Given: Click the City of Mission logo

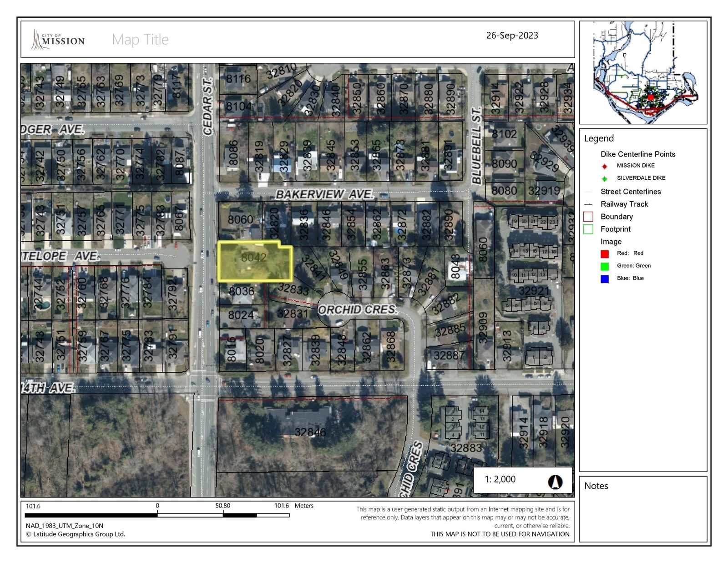Looking at the screenshot, I should [x=58, y=40].
